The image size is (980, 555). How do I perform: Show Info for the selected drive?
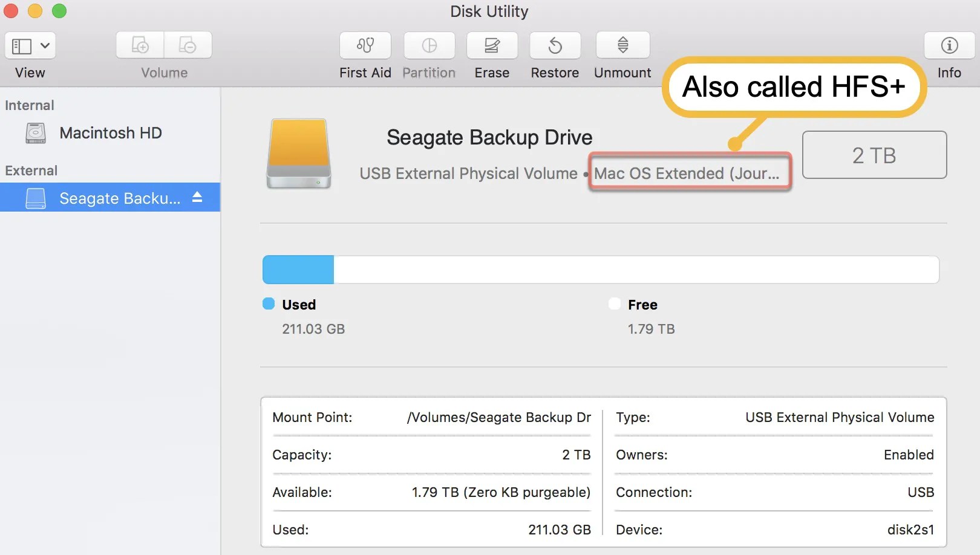coord(949,45)
